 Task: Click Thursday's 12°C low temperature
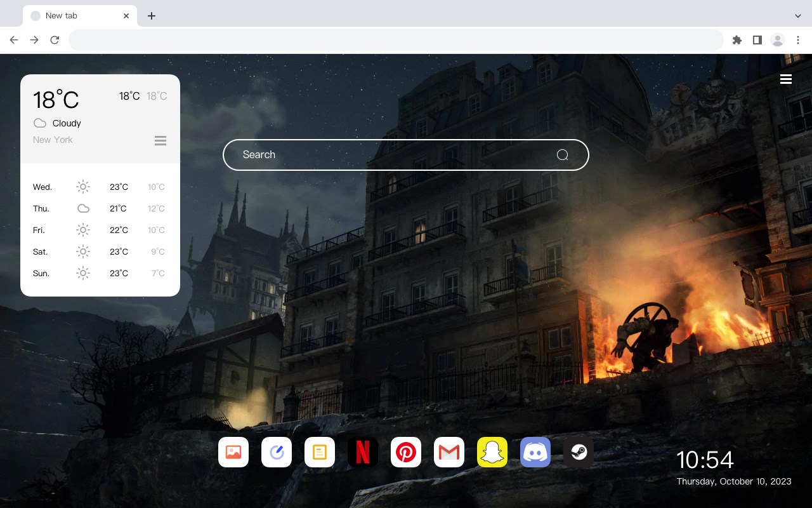tap(156, 208)
